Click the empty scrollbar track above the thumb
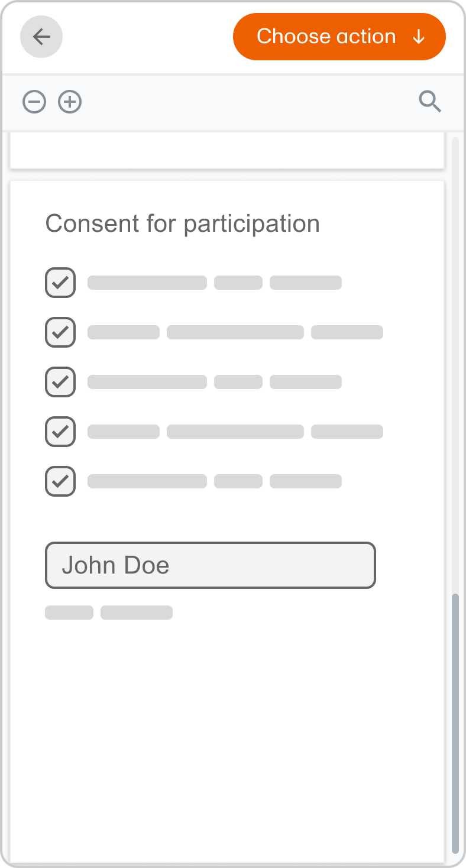Image resolution: width=466 pixels, height=868 pixels. coord(455,355)
